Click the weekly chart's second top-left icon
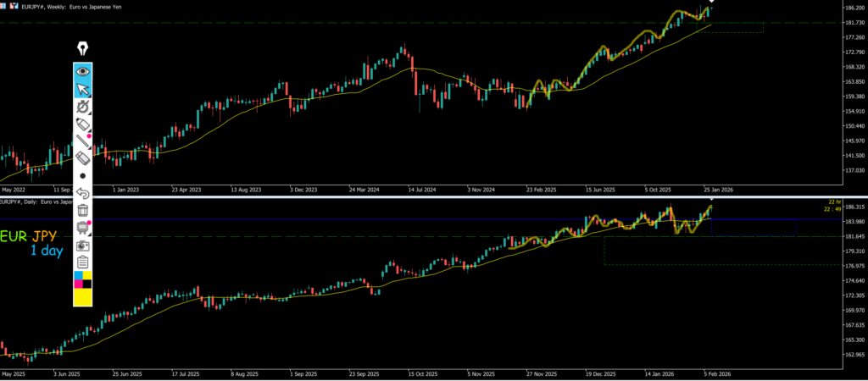 coord(14,6)
